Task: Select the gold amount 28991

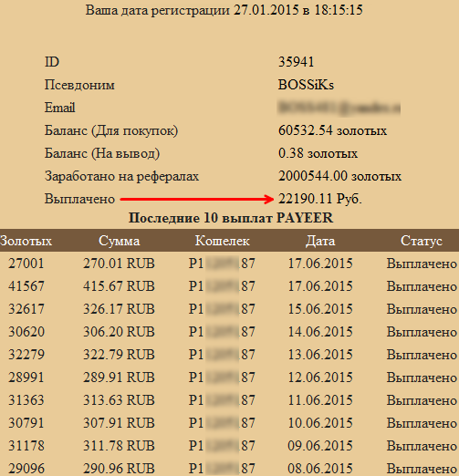Action: click(26, 378)
